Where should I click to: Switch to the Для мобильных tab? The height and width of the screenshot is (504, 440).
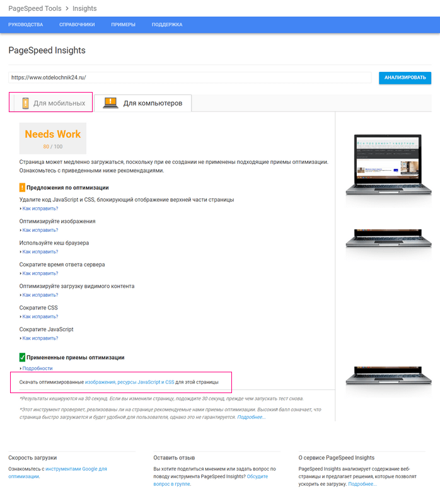51,103
